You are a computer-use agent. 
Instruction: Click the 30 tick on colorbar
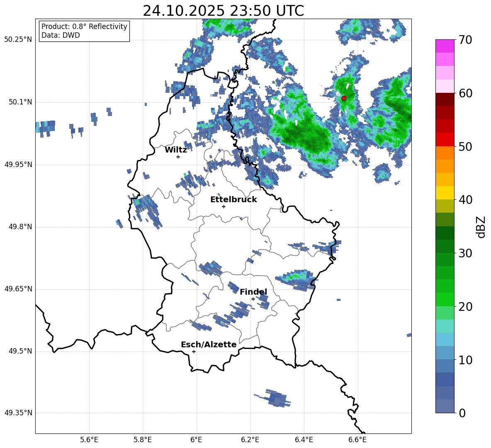click(x=465, y=253)
